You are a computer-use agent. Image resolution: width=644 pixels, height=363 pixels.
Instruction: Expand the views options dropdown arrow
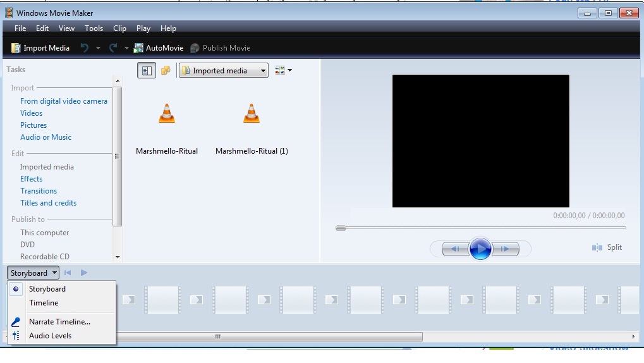[x=289, y=70]
